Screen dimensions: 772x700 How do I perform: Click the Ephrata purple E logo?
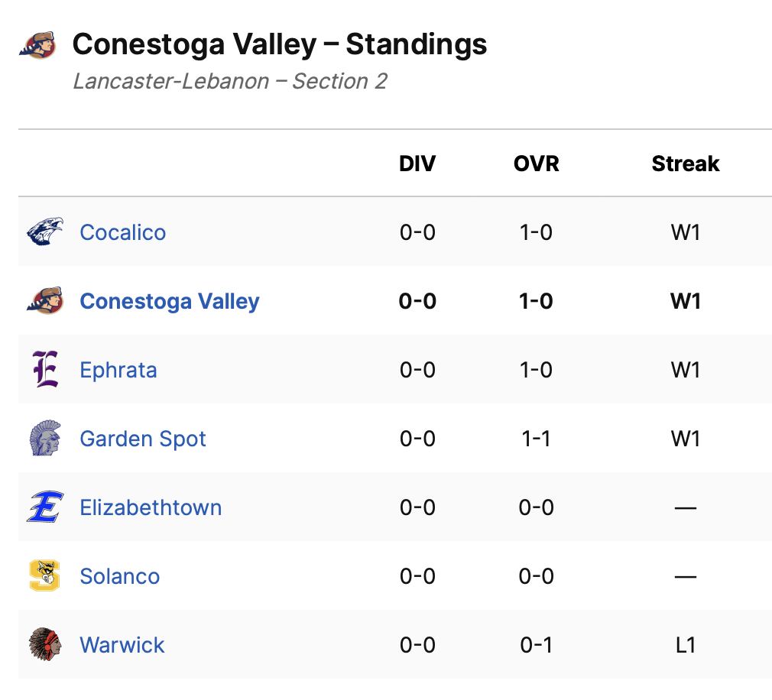[45, 369]
